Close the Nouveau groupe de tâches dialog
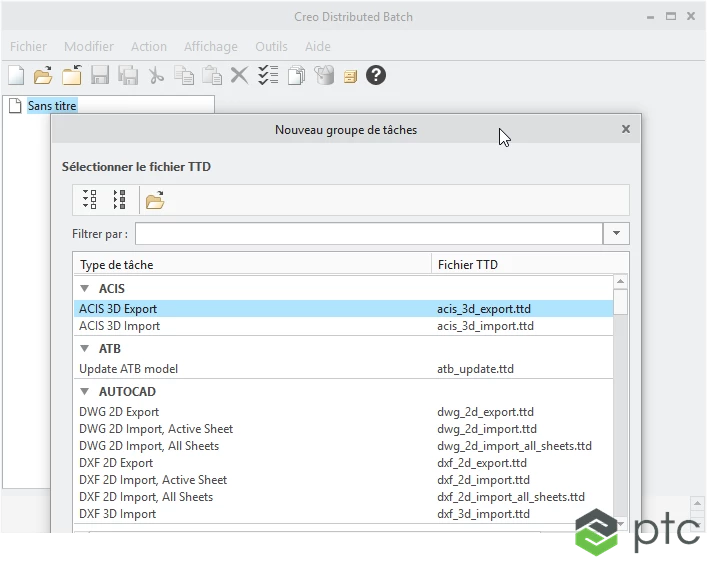The image size is (707, 563). tap(625, 129)
